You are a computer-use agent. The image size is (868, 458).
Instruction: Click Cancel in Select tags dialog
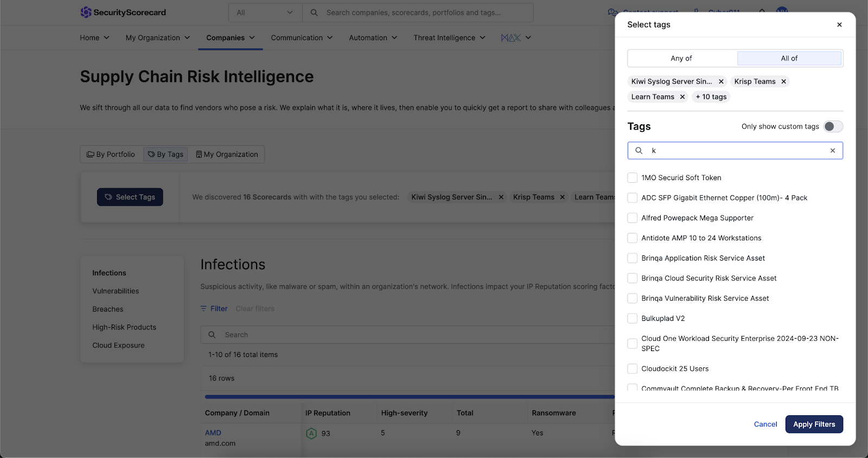click(x=765, y=424)
